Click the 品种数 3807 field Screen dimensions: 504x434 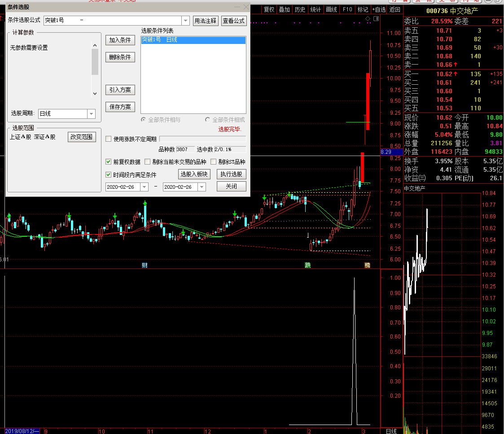pos(185,149)
